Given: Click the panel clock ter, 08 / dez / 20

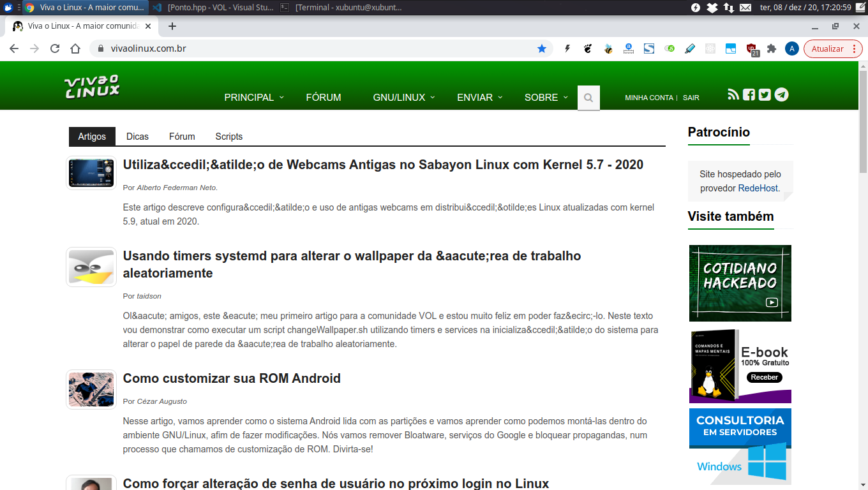Looking at the screenshot, I should click(805, 8).
